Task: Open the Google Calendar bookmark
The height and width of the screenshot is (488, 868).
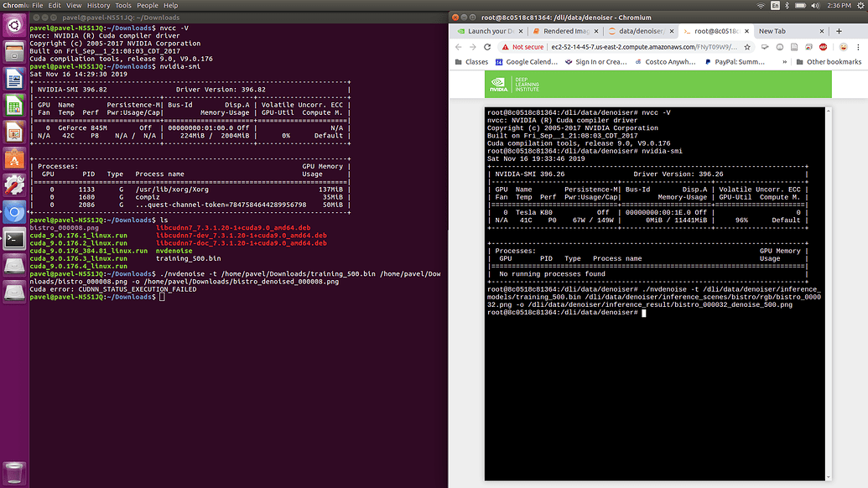Action: [527, 62]
